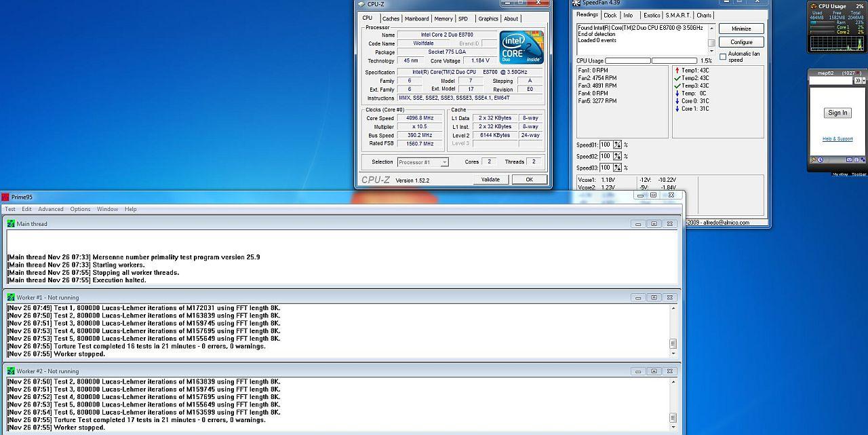
Task: Click the eBay gadget search go arrow
Action: (x=856, y=81)
